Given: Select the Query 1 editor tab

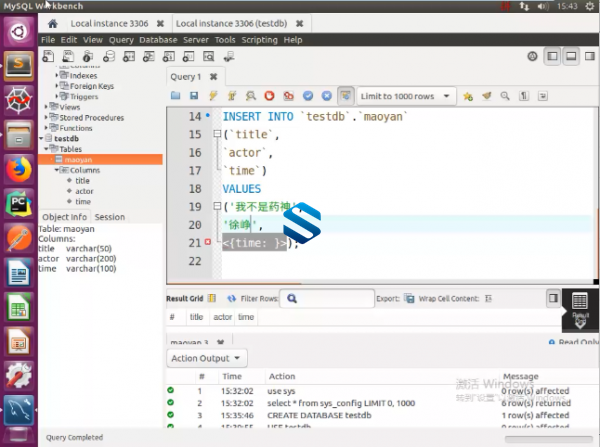Looking at the screenshot, I should coord(186,77).
